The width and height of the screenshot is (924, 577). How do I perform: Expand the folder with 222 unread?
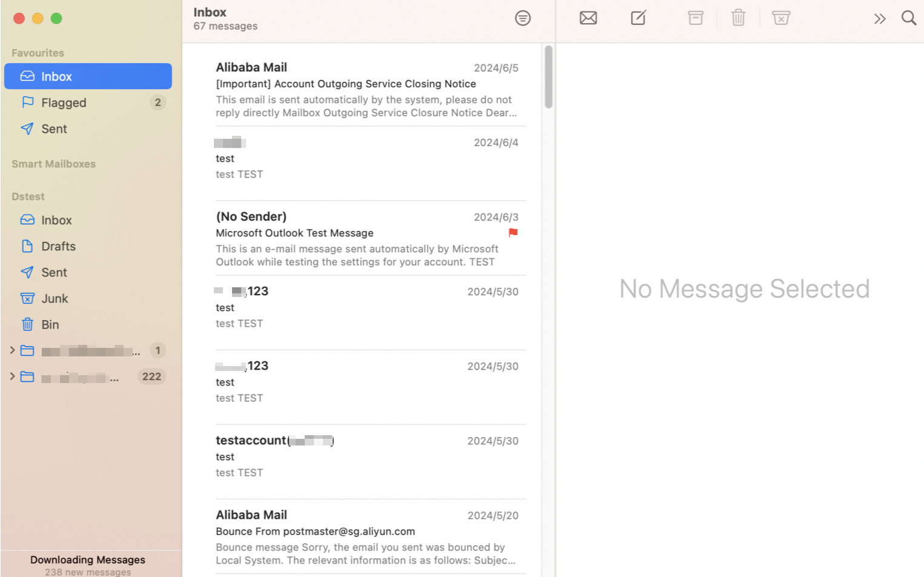click(x=12, y=376)
